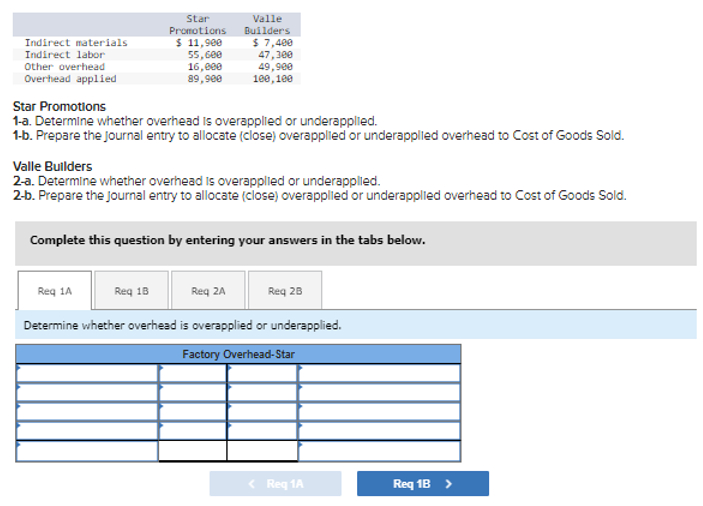Select second row right label cell

pyautogui.click(x=379, y=392)
